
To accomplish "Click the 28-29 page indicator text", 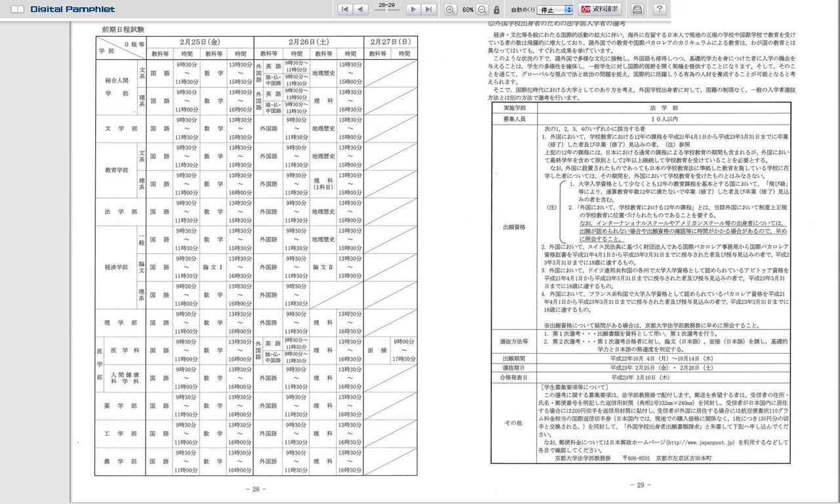I will pyautogui.click(x=387, y=5).
